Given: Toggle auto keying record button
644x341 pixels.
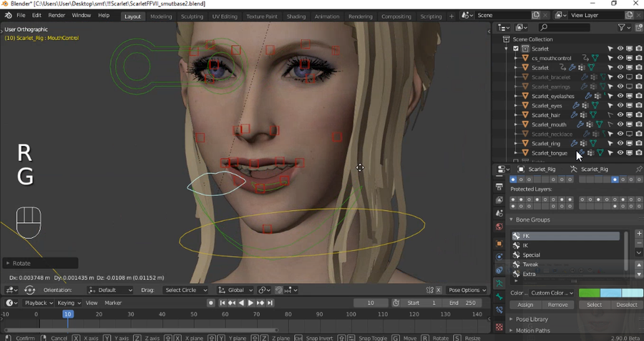Looking at the screenshot, I should [x=210, y=303].
